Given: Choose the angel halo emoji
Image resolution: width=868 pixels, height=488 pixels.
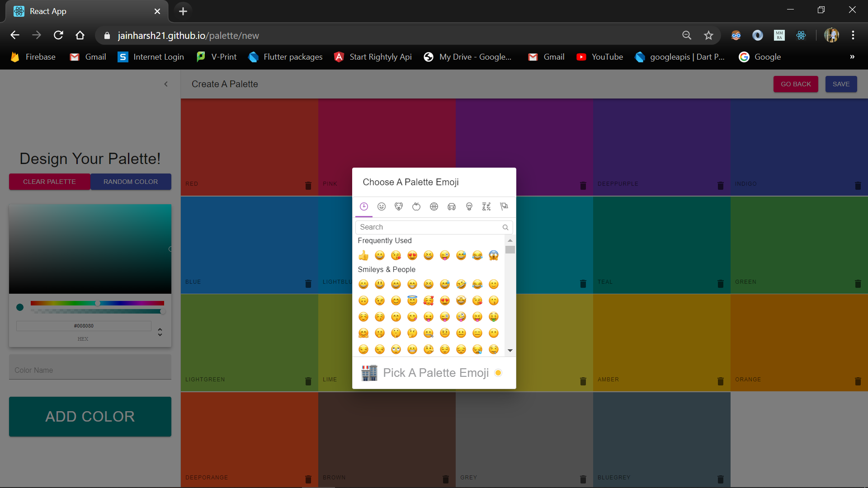Looking at the screenshot, I should [412, 300].
